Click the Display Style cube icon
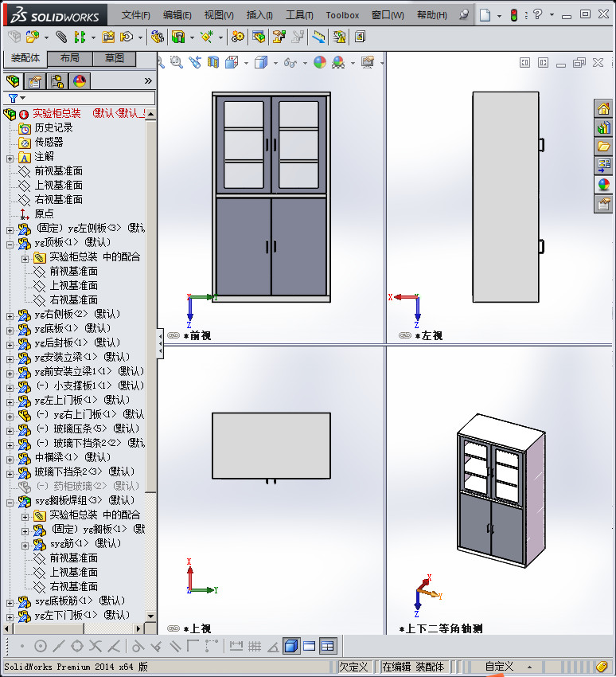The width and height of the screenshot is (616, 677). click(x=261, y=63)
